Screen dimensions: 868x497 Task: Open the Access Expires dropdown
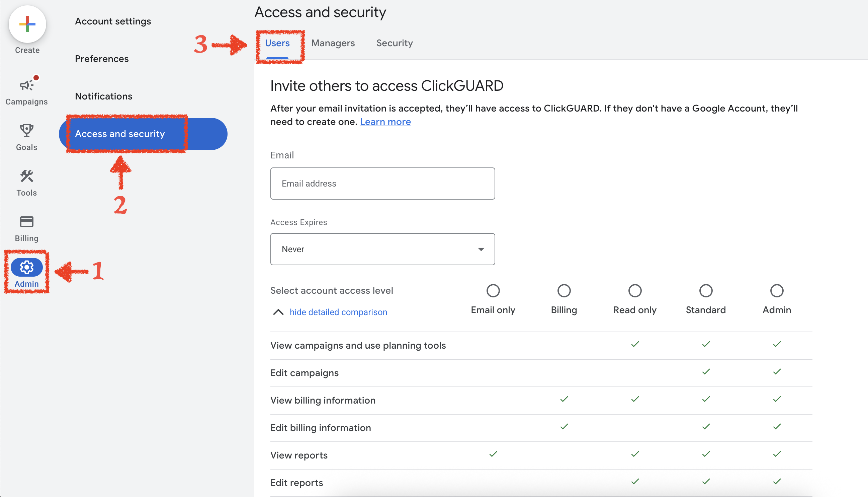[382, 249]
